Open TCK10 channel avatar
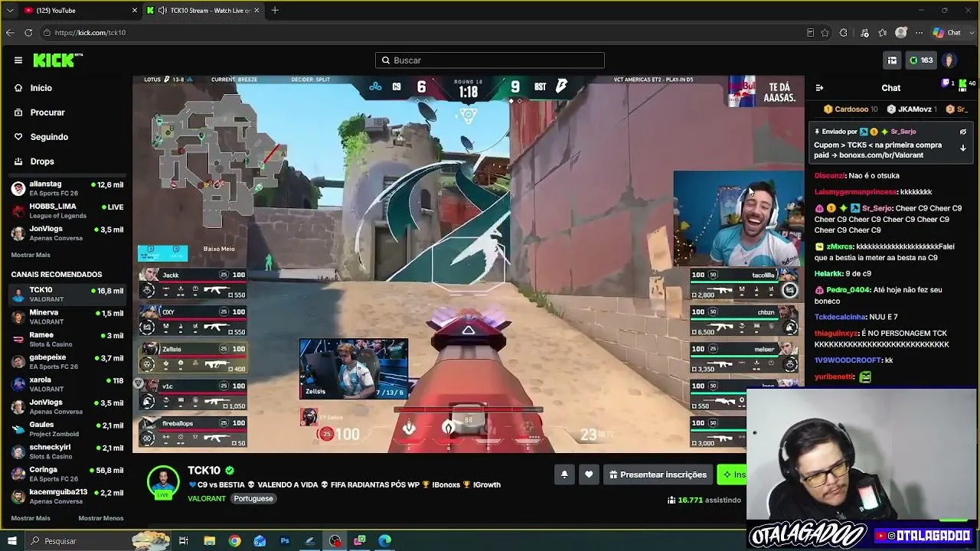The height and width of the screenshot is (551, 980). [163, 482]
